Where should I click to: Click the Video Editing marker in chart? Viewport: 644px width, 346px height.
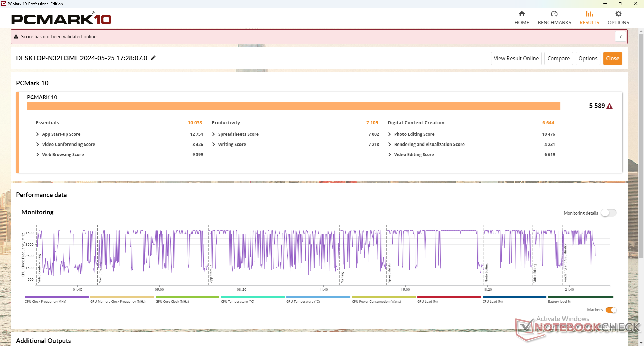[x=535, y=273]
